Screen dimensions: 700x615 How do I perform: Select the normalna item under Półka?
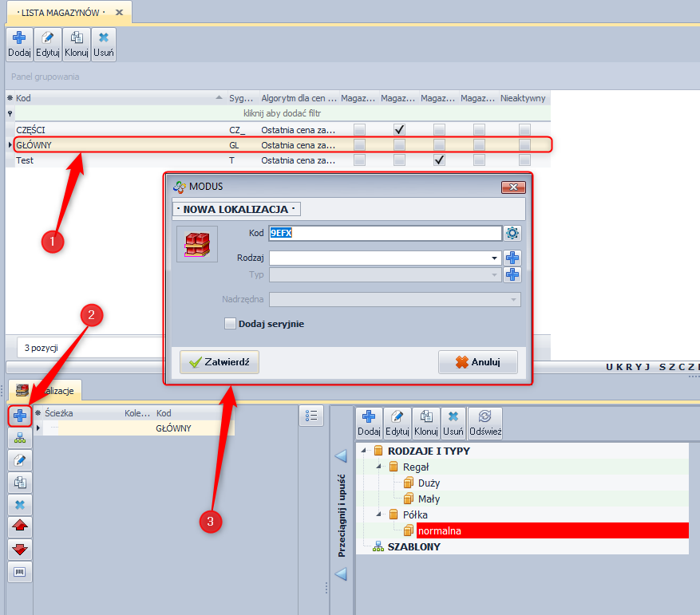pos(439,530)
